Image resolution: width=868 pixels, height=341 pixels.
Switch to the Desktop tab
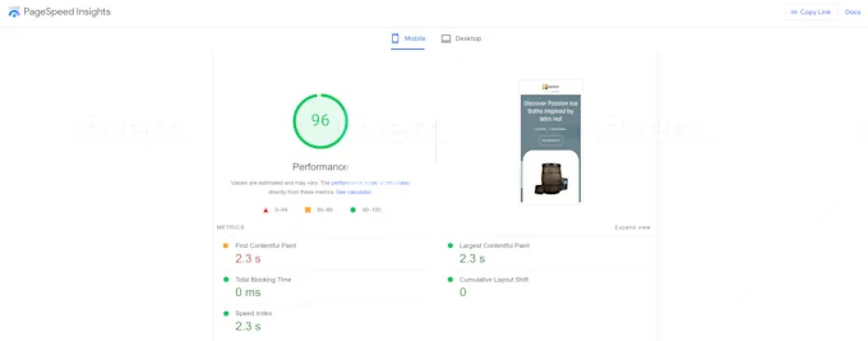462,38
